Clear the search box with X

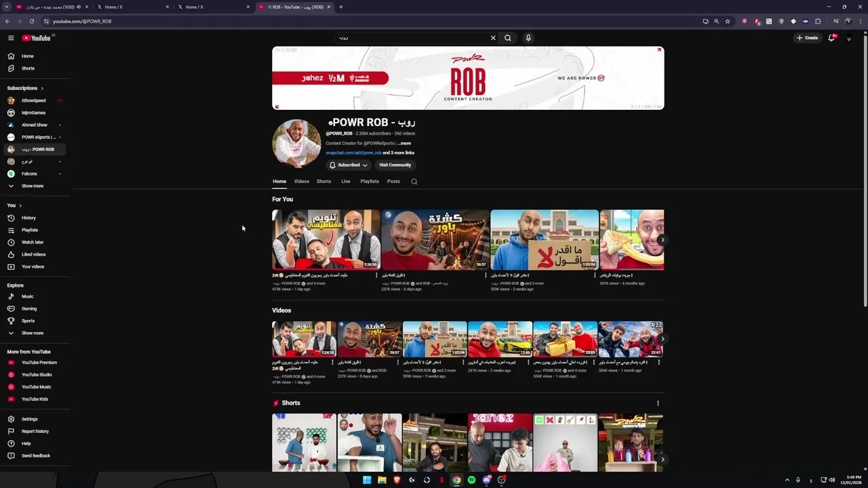tap(493, 38)
